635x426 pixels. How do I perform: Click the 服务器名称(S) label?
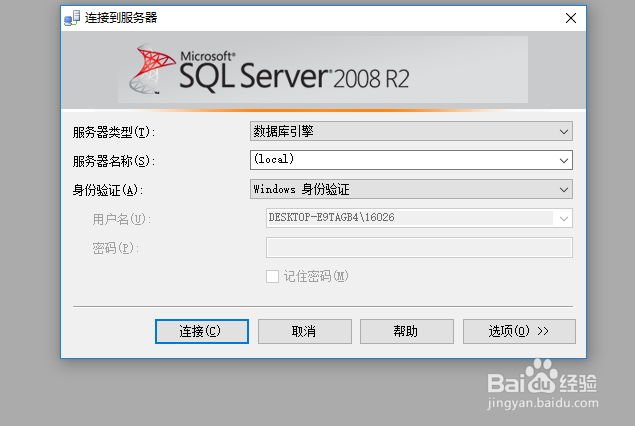pos(114,161)
